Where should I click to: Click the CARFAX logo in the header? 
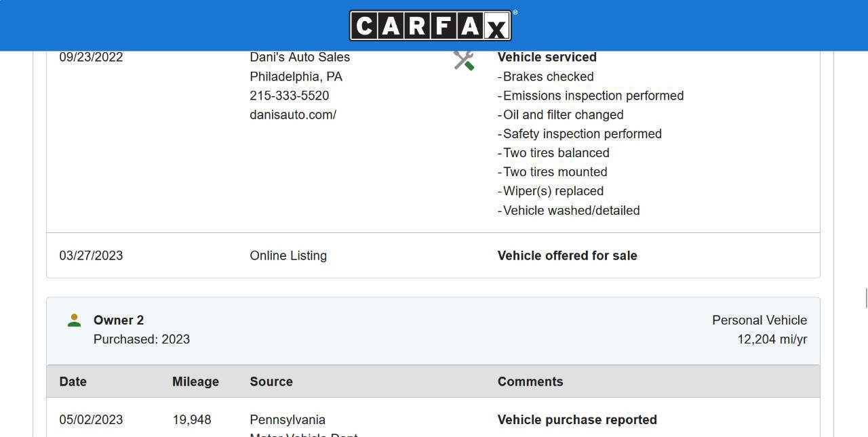click(x=431, y=26)
